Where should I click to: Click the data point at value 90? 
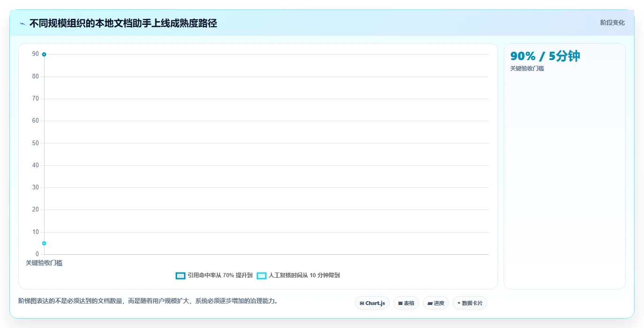[44, 55]
